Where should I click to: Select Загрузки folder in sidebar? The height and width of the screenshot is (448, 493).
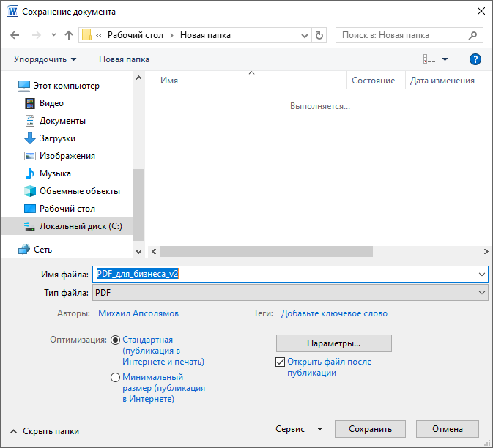(x=57, y=138)
